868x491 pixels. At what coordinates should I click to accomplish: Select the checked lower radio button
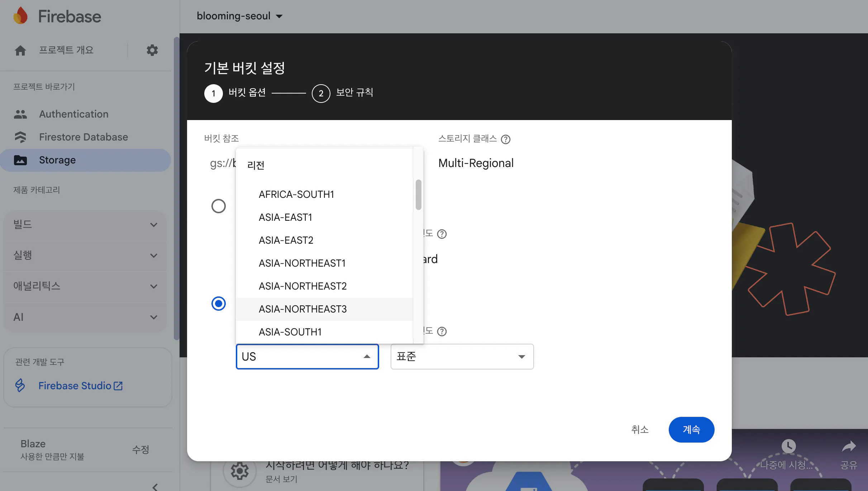click(218, 304)
